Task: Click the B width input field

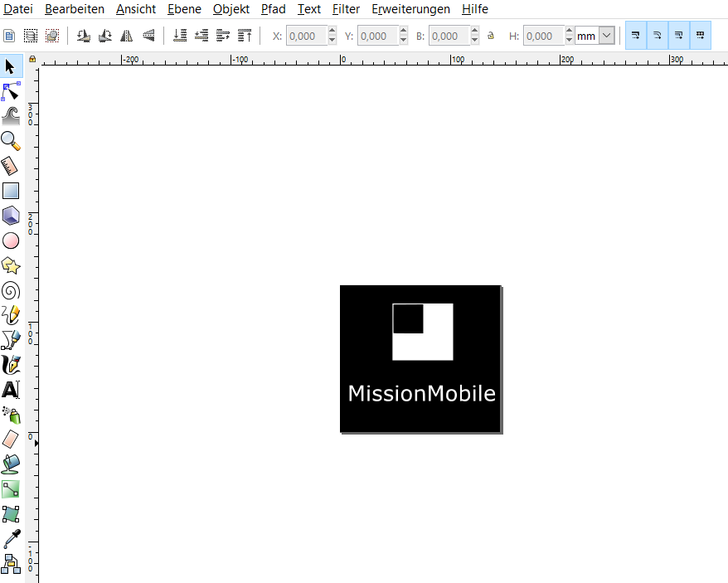Action: [x=449, y=36]
